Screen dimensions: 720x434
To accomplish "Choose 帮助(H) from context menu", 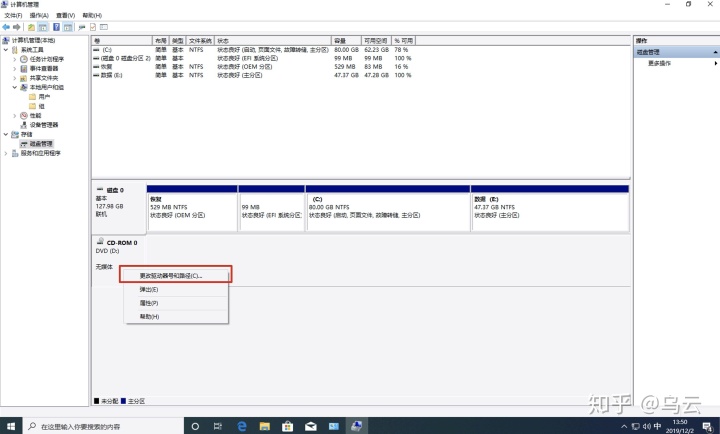I will 176,316.
